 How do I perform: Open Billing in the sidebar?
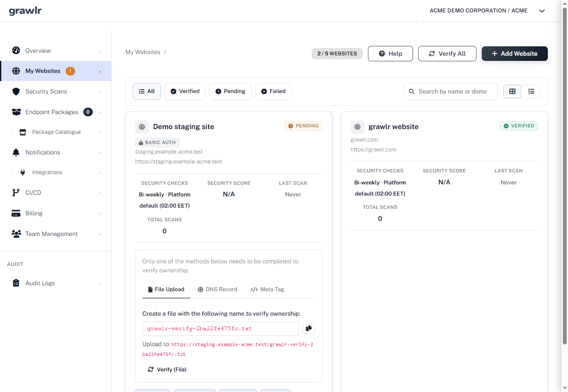(56, 213)
